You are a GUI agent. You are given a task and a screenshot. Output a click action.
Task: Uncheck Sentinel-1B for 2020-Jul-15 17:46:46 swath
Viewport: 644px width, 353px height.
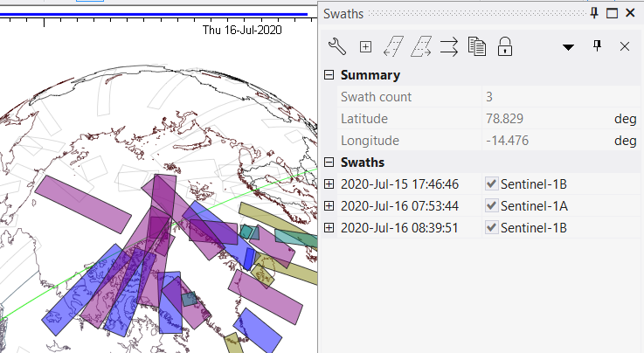[492, 183]
